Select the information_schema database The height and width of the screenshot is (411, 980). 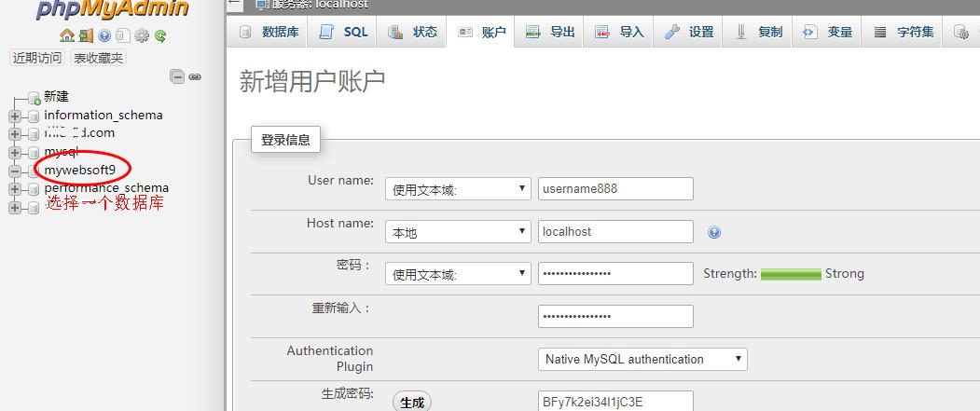(104, 115)
